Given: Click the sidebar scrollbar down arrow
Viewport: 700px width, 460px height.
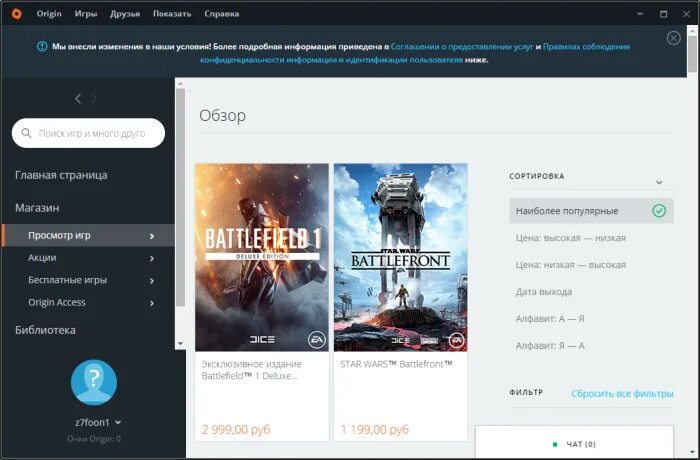Looking at the screenshot, I should 180,343.
